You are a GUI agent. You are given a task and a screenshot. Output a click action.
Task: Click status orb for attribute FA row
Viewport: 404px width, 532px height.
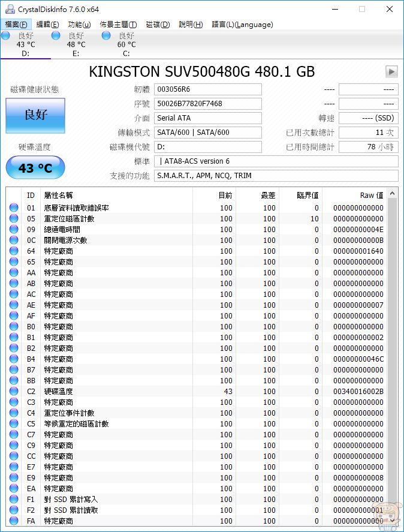14,521
